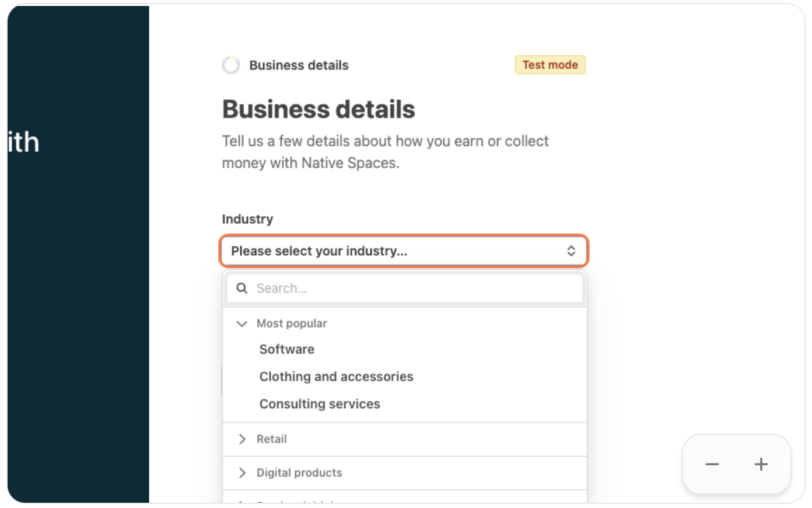Click the up-down arrows on industry selector

click(571, 251)
